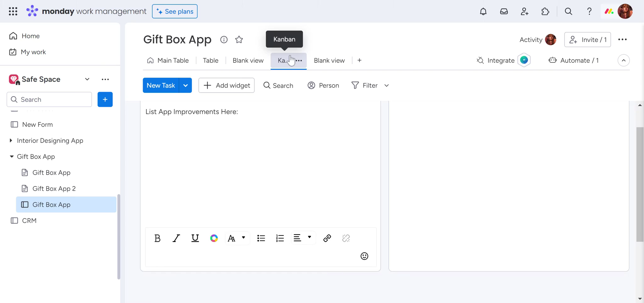Open New Form in sidebar

click(x=37, y=124)
